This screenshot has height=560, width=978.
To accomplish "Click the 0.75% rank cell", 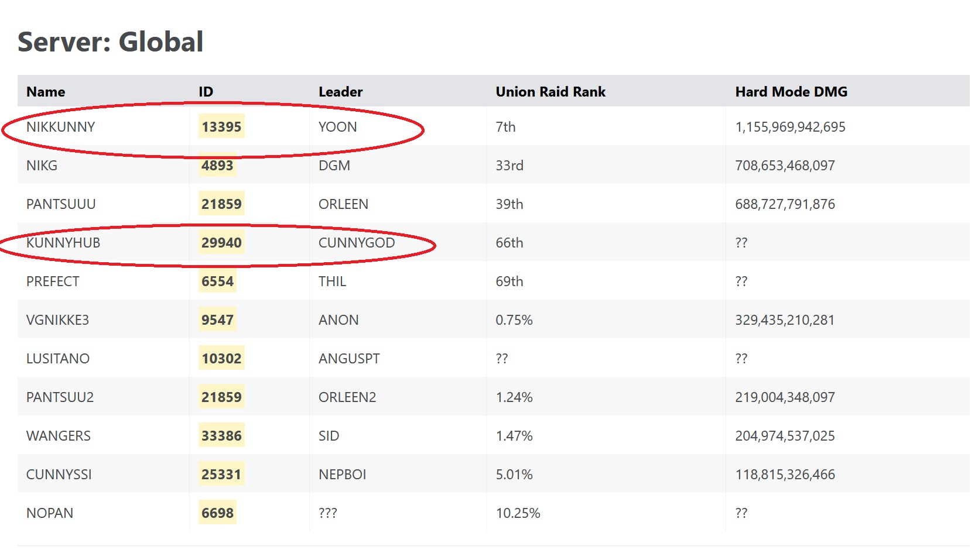I will click(x=514, y=320).
